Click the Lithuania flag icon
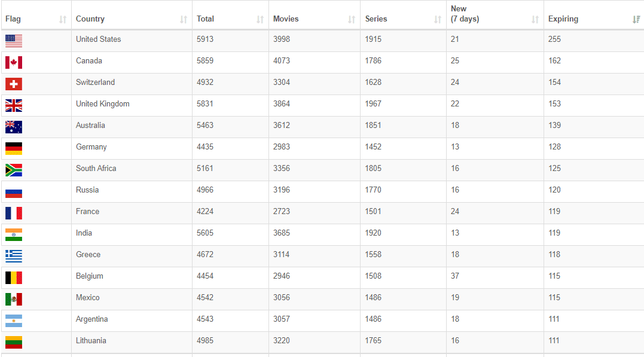The image size is (644, 357). click(x=14, y=342)
